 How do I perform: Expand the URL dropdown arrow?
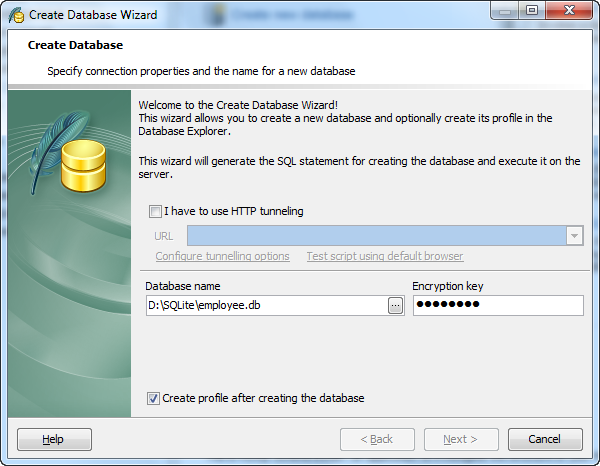(x=574, y=236)
